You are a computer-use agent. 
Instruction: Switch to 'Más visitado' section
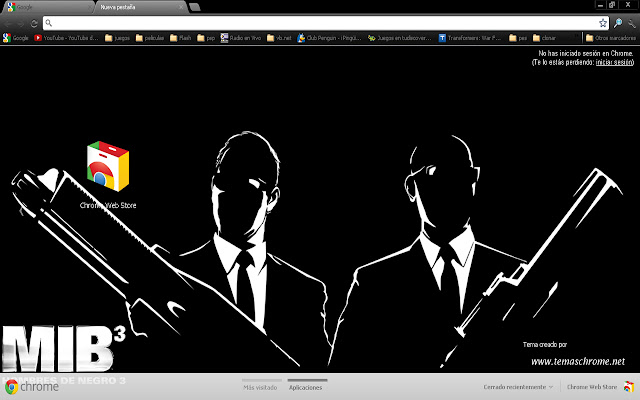tap(260, 387)
